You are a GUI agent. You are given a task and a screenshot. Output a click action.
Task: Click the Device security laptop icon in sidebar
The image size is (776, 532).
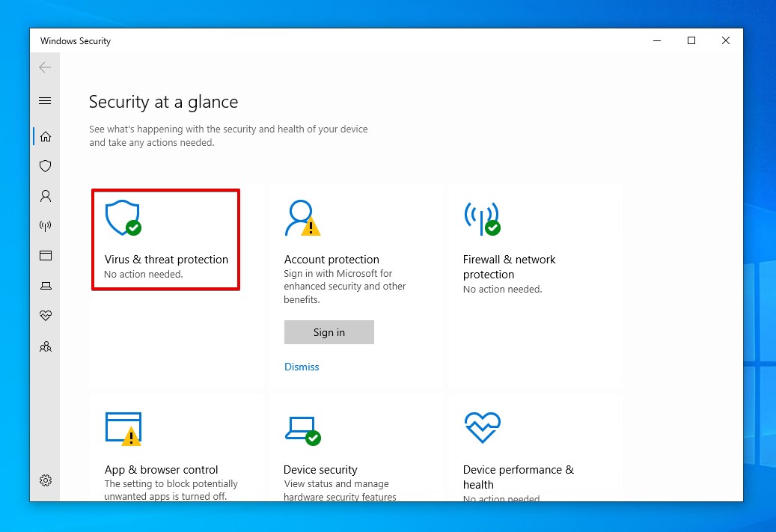45,285
